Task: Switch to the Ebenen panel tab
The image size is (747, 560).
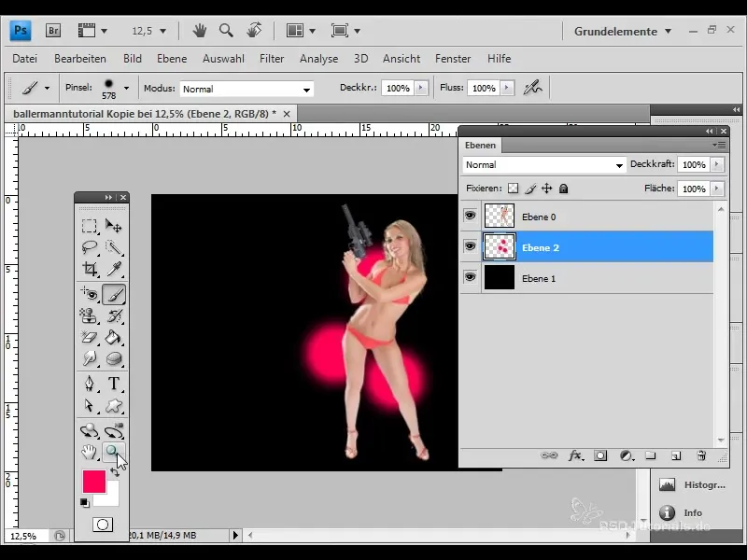Action: coord(480,146)
